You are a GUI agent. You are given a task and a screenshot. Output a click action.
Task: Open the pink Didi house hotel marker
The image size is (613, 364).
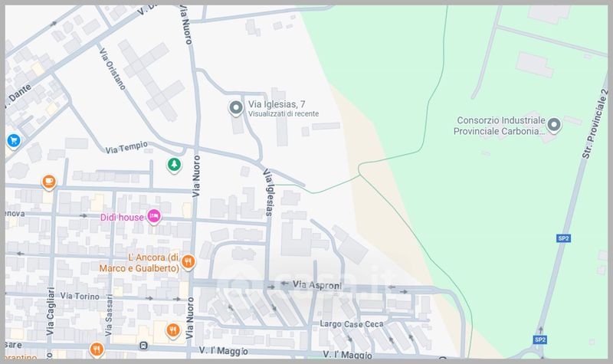click(153, 217)
